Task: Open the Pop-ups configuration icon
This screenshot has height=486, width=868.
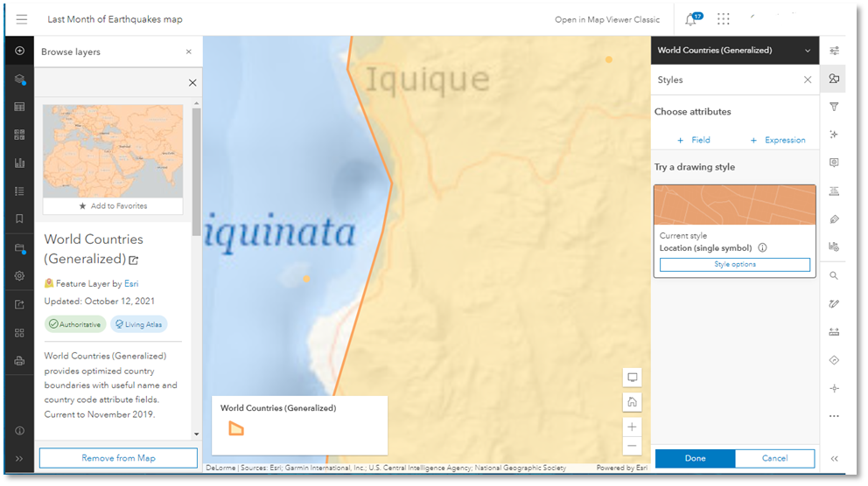Action: (834, 163)
